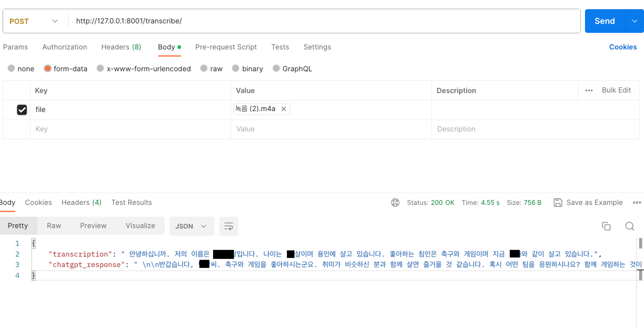Click the Save as Example disk icon
This screenshot has height=327, width=644.
click(558, 203)
